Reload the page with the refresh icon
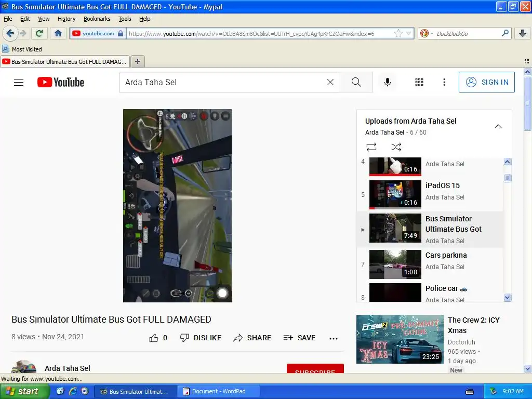This screenshot has height=399, width=532. [x=39, y=33]
